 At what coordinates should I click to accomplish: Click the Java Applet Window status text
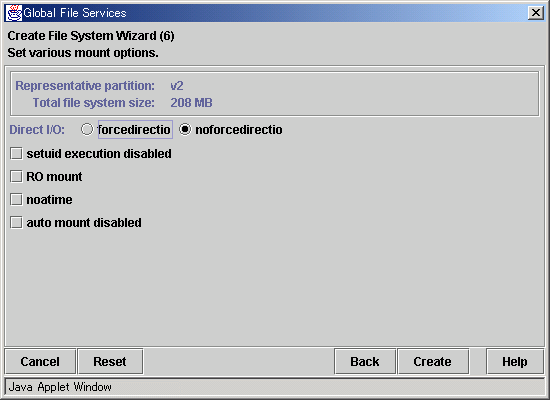(60, 387)
